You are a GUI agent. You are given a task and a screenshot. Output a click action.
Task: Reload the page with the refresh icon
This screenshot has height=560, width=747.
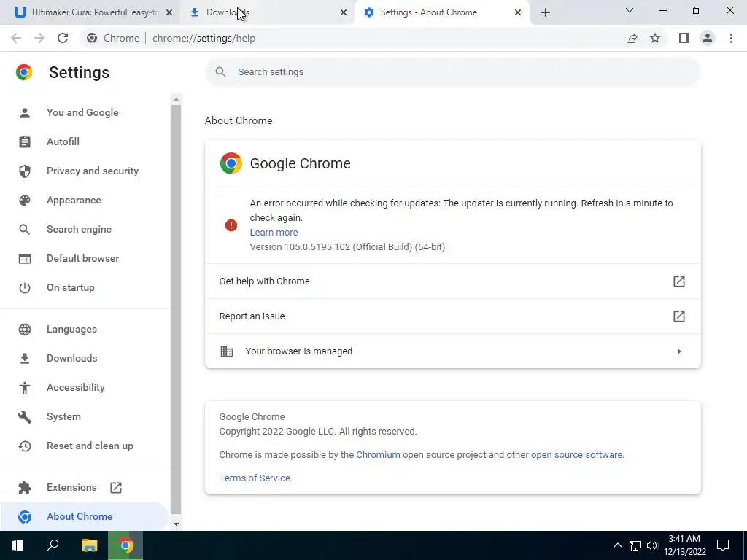click(63, 38)
